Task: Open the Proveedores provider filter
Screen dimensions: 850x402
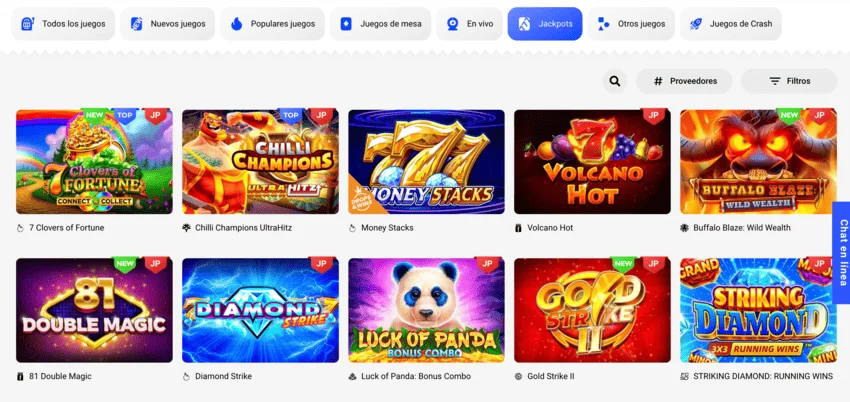Action: 684,81
